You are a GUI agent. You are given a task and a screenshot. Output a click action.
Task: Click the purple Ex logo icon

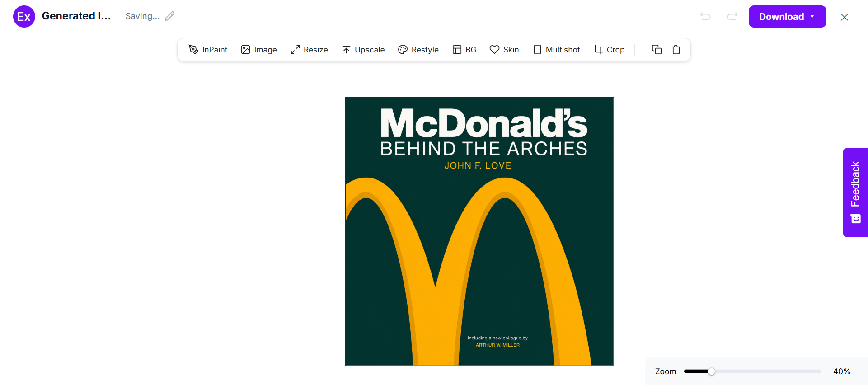(24, 17)
